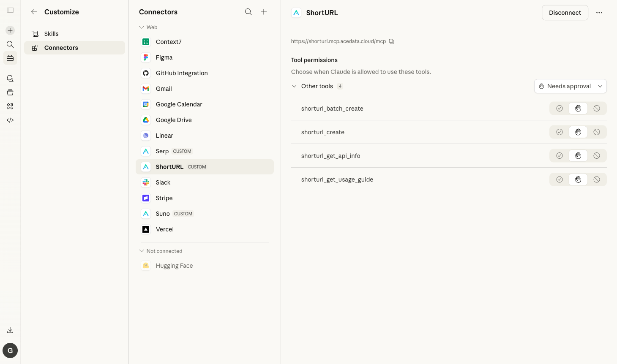Viewport: 617px width, 364px height.
Task: Click the search connectors magnifier icon
Action: (248, 12)
